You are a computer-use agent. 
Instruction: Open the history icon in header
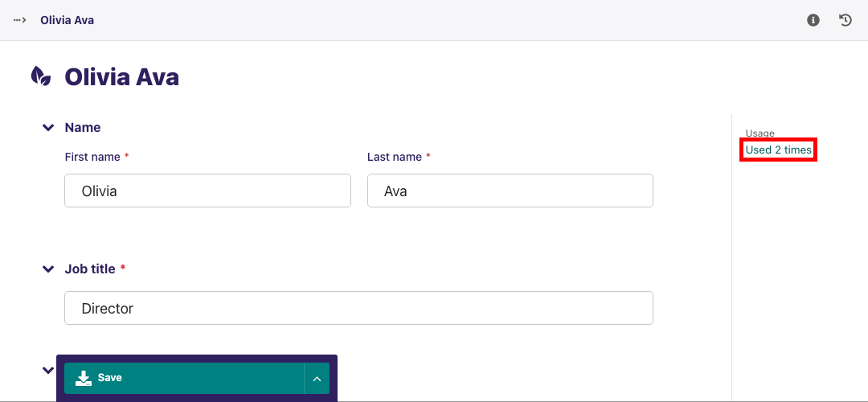tap(845, 20)
